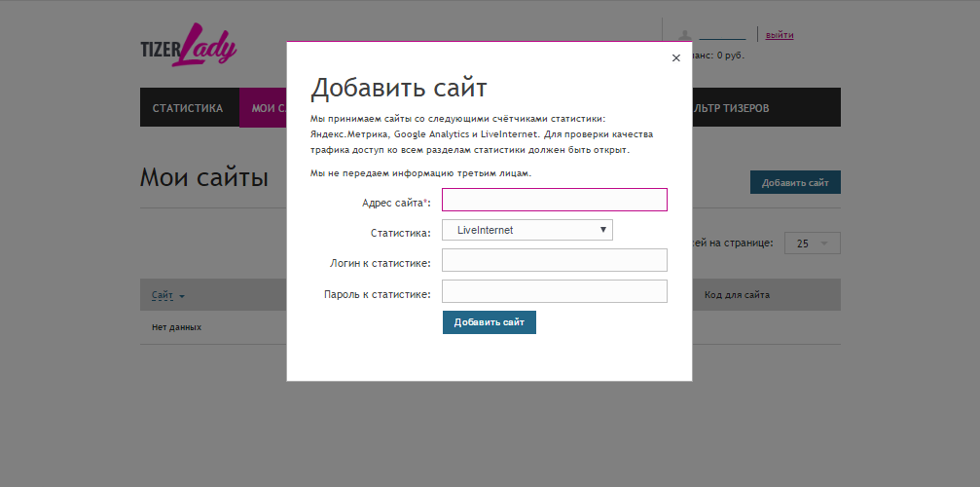Click the partially hidden Фильтр тизеров tab
The width and height of the screenshot is (980, 487).
point(731,108)
